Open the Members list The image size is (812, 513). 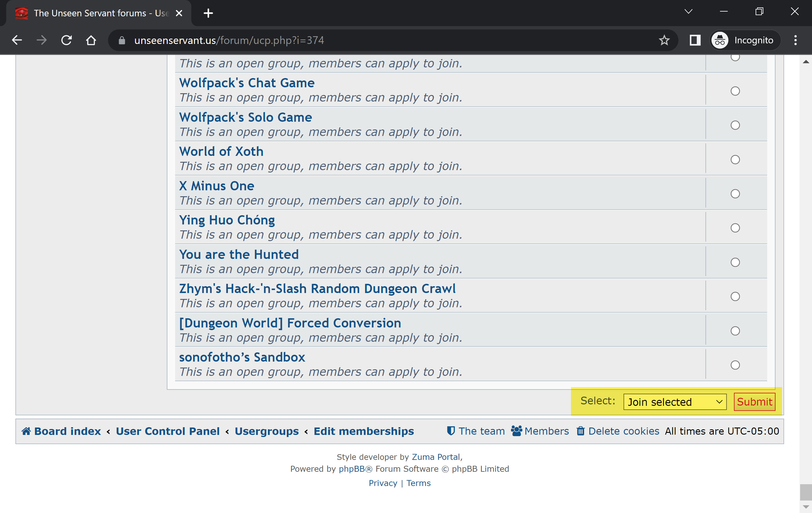click(x=547, y=431)
